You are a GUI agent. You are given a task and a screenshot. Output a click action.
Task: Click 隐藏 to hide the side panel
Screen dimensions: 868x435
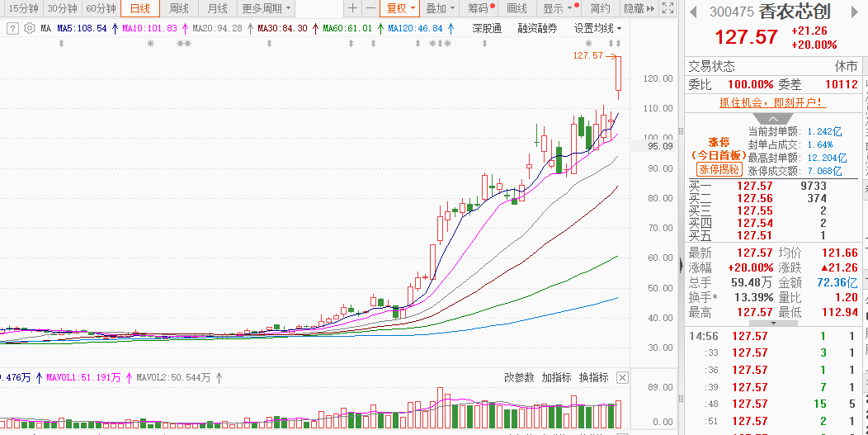point(639,8)
